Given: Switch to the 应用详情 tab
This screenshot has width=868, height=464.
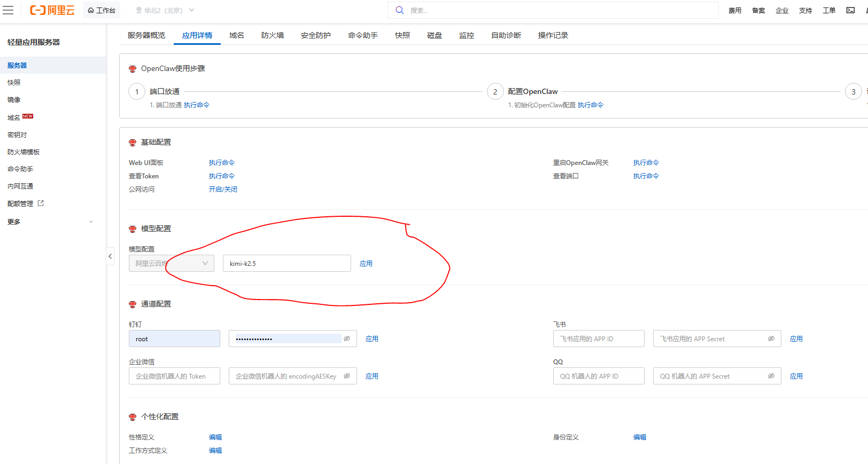Looking at the screenshot, I should click(197, 35).
